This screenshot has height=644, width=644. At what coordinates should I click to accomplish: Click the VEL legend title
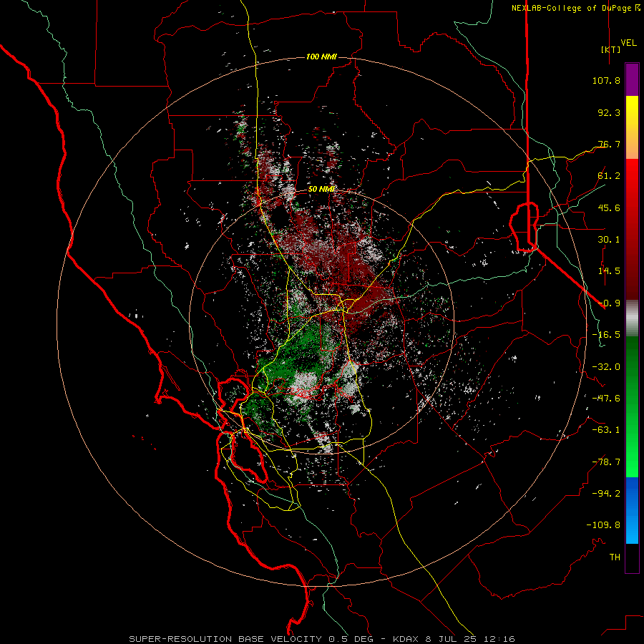click(x=629, y=42)
